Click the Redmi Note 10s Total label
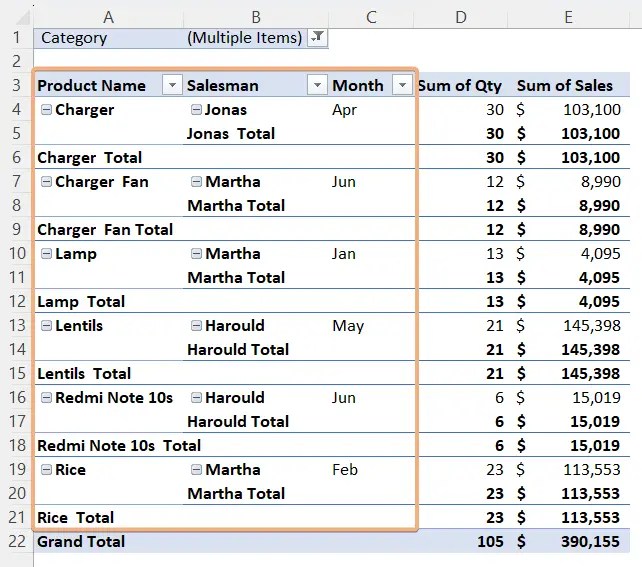642x567 pixels. 119,445
